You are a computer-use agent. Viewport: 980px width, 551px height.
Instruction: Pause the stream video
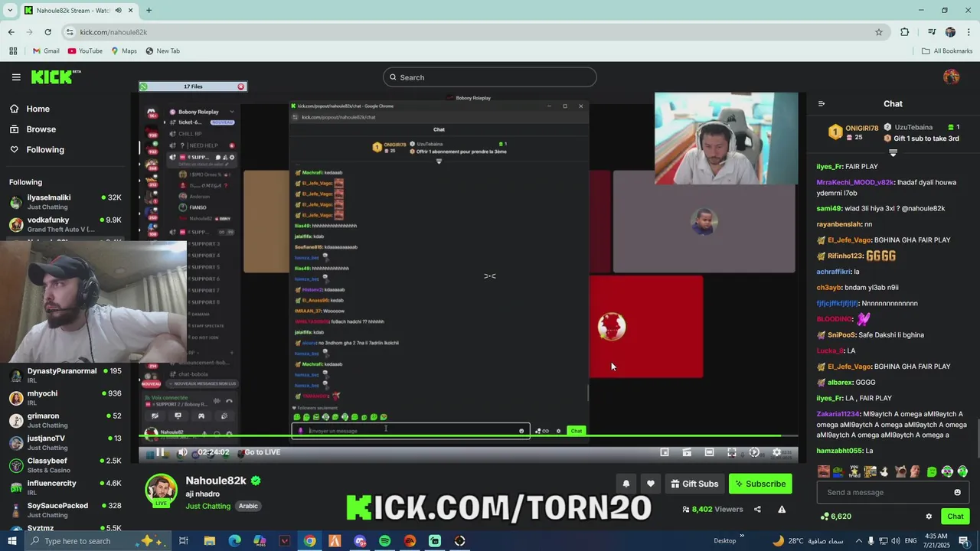(160, 452)
